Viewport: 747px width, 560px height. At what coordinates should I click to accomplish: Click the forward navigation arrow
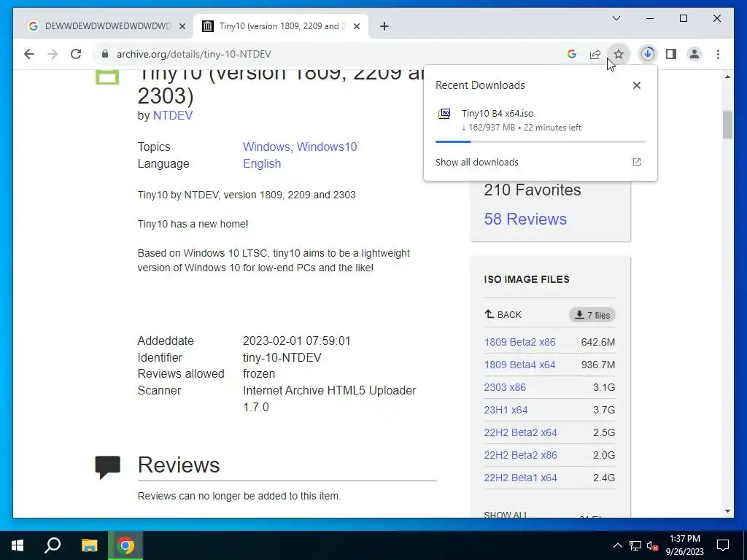53,54
